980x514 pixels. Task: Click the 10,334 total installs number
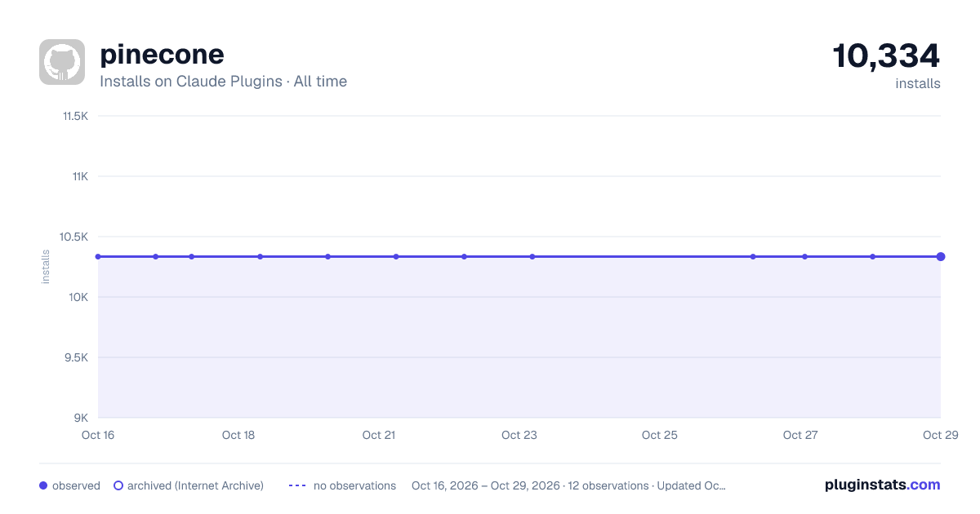(x=886, y=56)
